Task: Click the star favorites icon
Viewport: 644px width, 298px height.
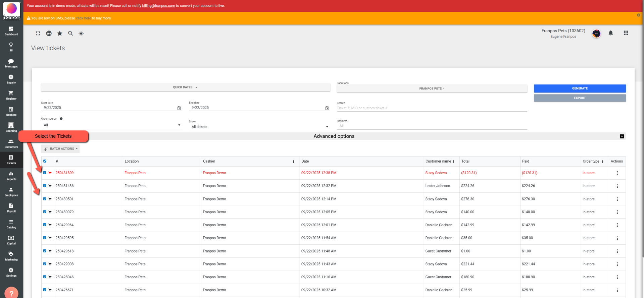Action: pyautogui.click(x=60, y=34)
